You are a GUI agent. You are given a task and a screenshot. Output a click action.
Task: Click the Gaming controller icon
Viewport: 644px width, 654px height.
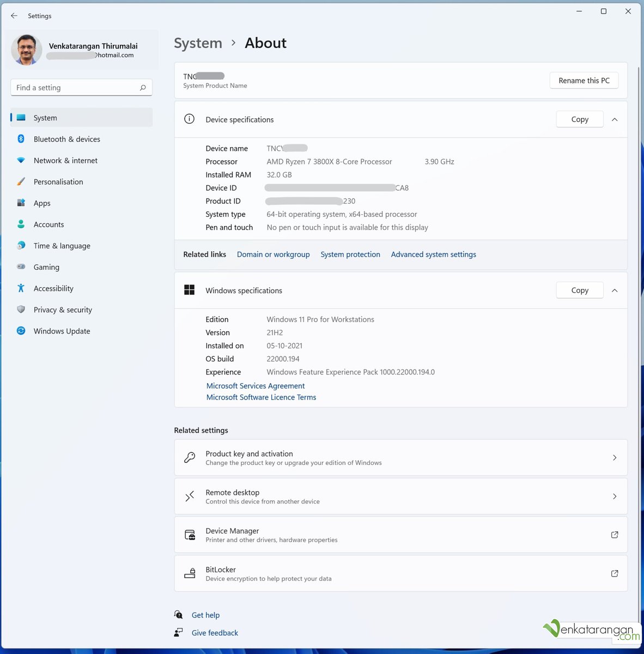[x=21, y=267]
